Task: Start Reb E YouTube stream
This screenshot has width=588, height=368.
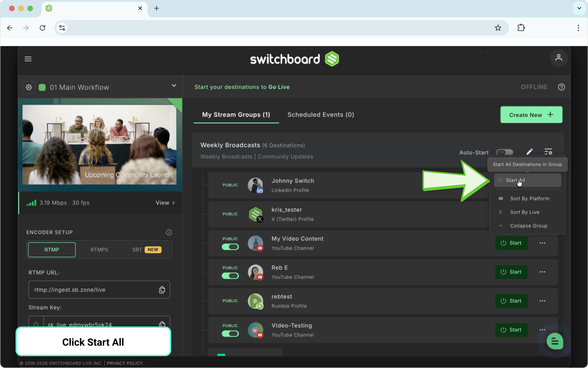Action: (x=511, y=272)
